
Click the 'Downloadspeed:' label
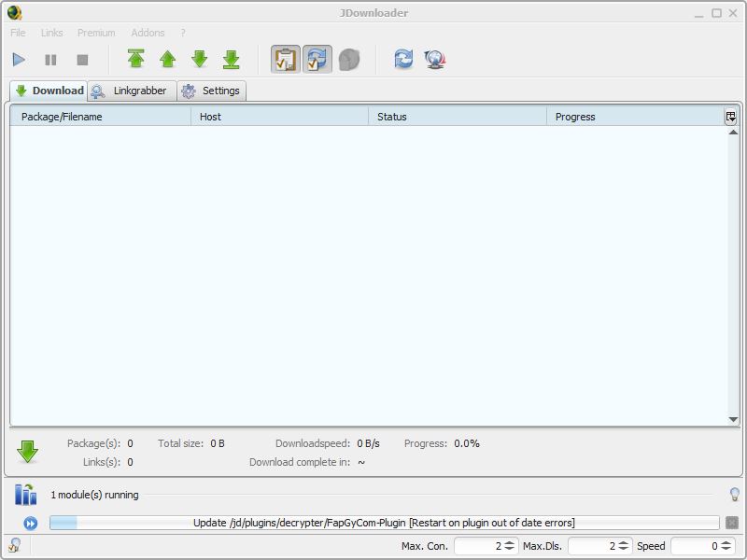(313, 444)
